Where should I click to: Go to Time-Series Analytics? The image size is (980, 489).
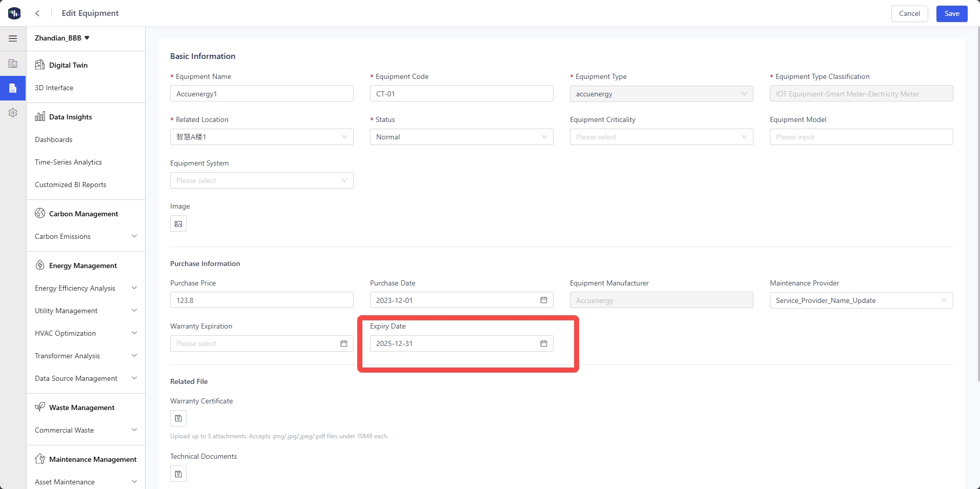pos(68,162)
